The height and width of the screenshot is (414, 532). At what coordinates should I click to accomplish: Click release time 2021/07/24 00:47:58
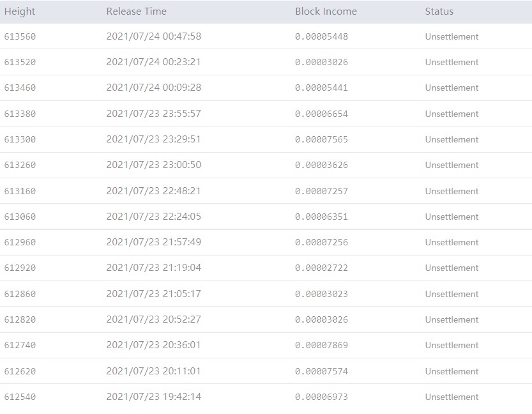tap(154, 36)
